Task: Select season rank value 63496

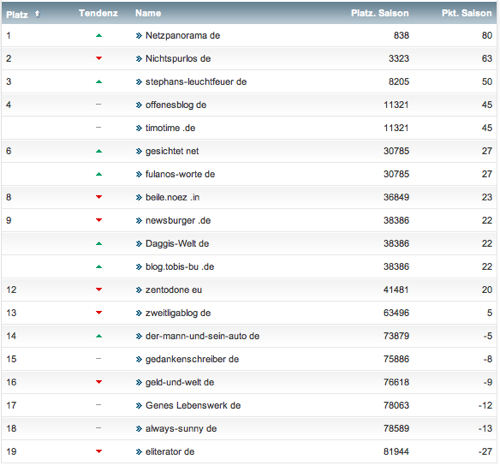Action: point(396,313)
